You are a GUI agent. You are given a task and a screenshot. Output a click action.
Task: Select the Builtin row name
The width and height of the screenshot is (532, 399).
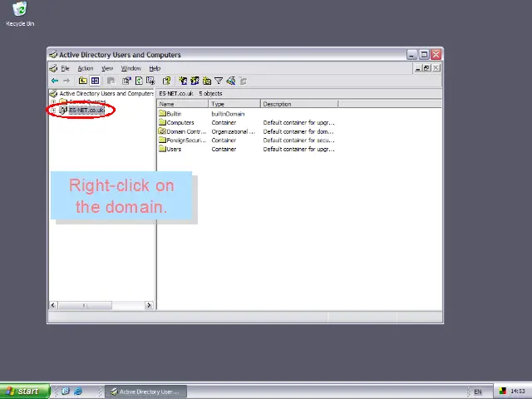(174, 114)
